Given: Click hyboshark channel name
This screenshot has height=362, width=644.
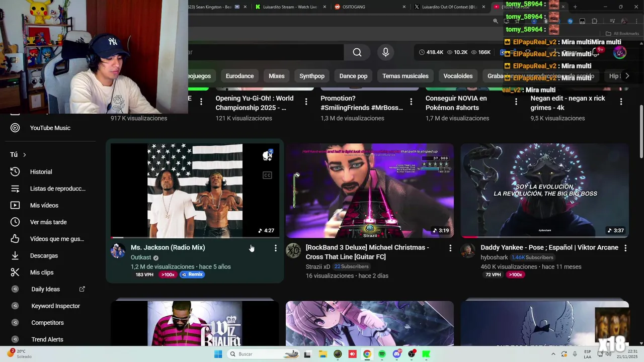Looking at the screenshot, I should (x=495, y=257).
